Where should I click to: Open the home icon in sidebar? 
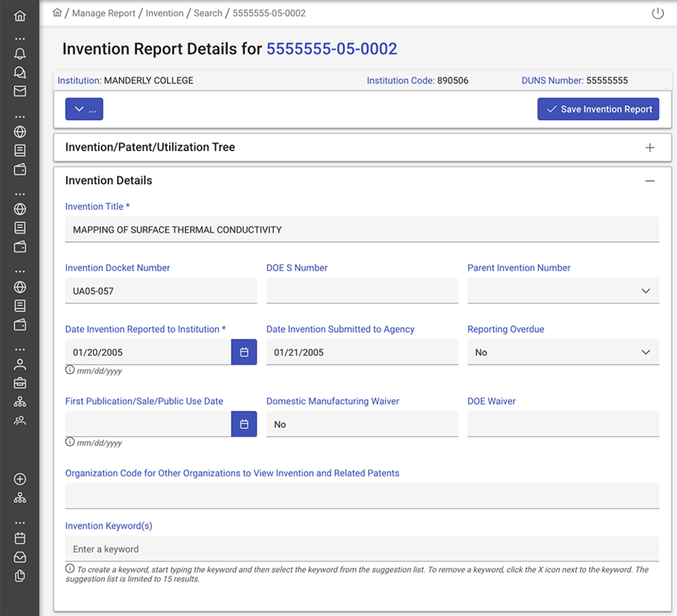(x=20, y=16)
